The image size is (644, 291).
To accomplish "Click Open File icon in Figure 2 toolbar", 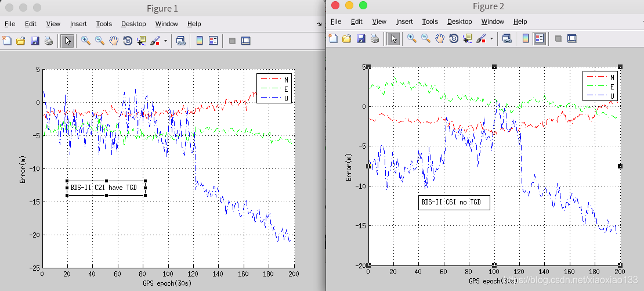I will tap(347, 39).
